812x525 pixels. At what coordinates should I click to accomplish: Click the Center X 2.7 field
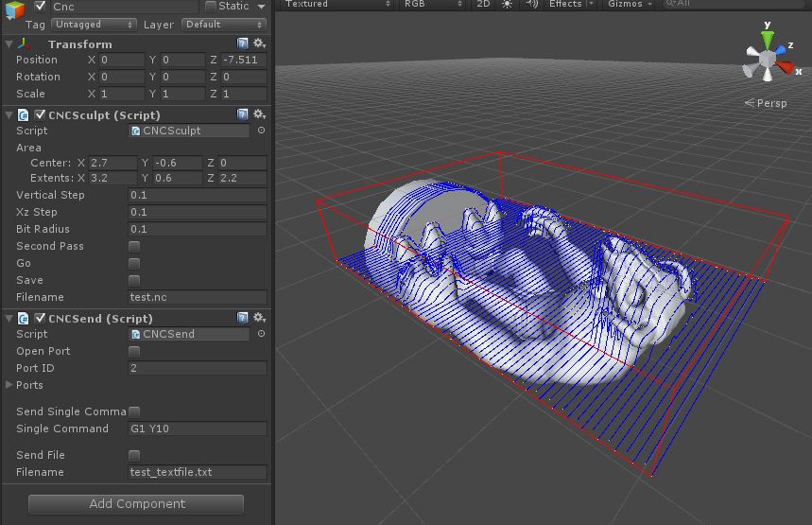point(112,163)
